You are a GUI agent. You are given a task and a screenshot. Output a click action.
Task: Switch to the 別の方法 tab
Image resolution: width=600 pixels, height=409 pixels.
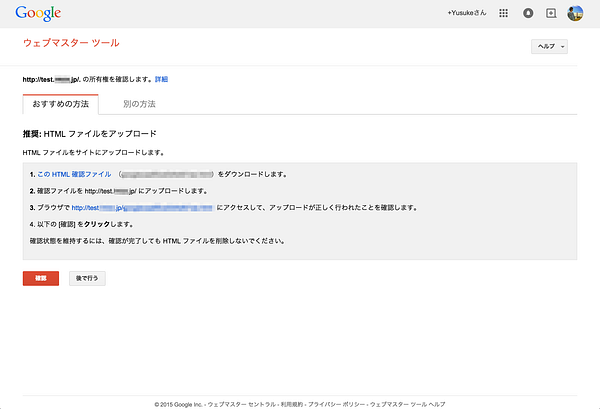point(139,104)
